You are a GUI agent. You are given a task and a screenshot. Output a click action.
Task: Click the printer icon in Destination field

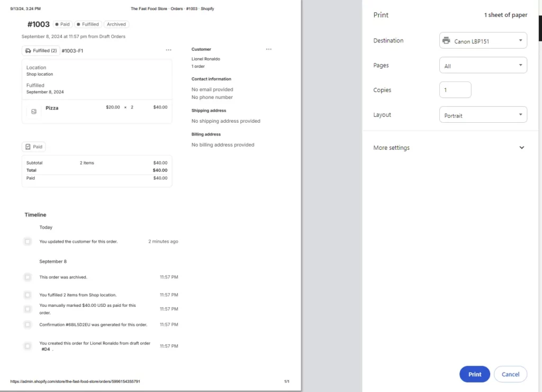click(x=446, y=41)
